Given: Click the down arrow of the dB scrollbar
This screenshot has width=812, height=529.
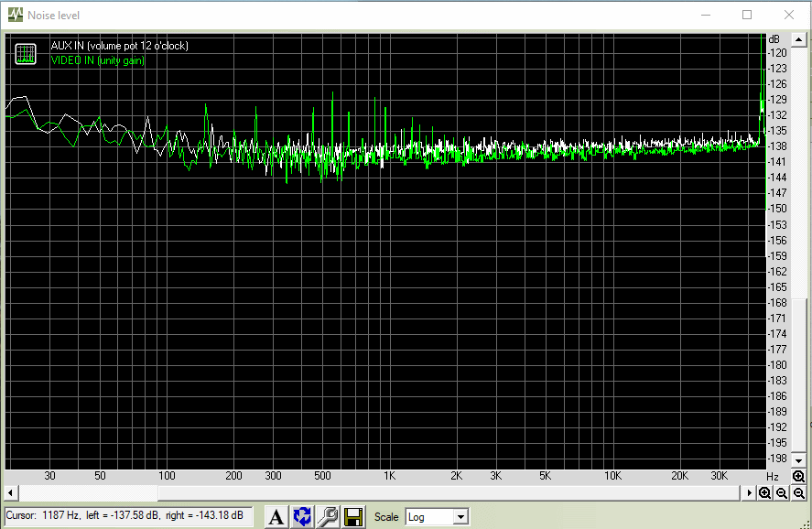Looking at the screenshot, I should (x=798, y=460).
